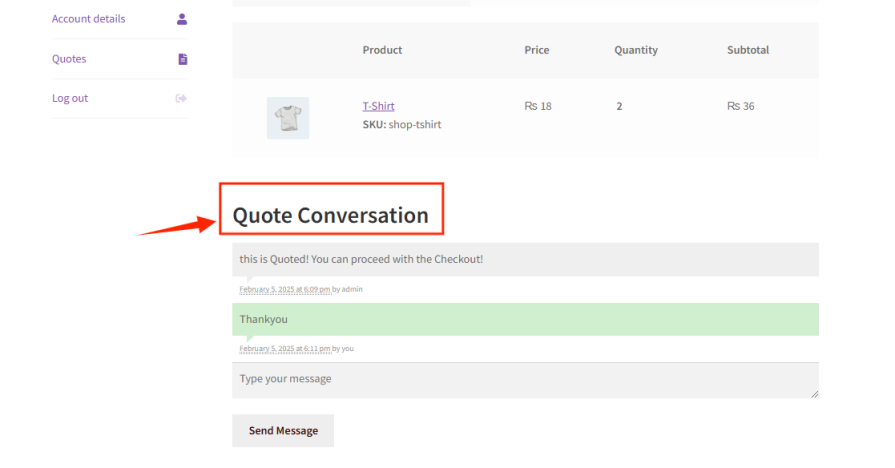Viewport: 895px width, 468px height.
Task: Focus the Type your message field
Action: tap(524, 380)
